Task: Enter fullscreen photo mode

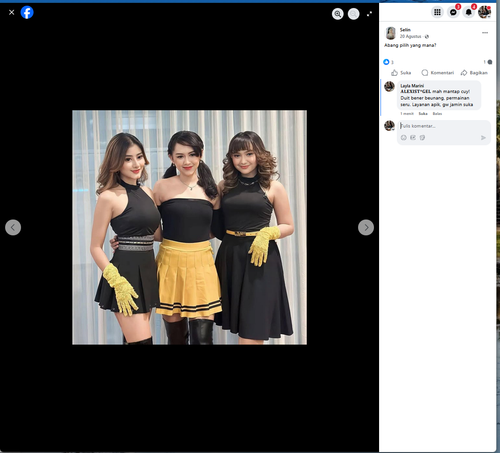Action: (x=369, y=14)
